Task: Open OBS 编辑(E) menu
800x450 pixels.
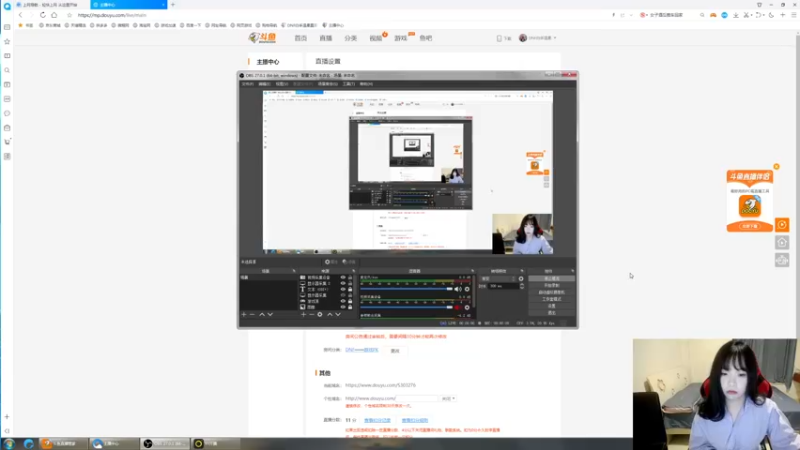Action: point(264,84)
